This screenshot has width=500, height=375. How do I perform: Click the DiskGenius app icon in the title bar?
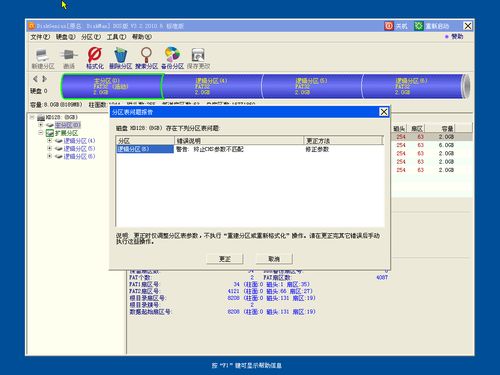pyautogui.click(x=32, y=26)
